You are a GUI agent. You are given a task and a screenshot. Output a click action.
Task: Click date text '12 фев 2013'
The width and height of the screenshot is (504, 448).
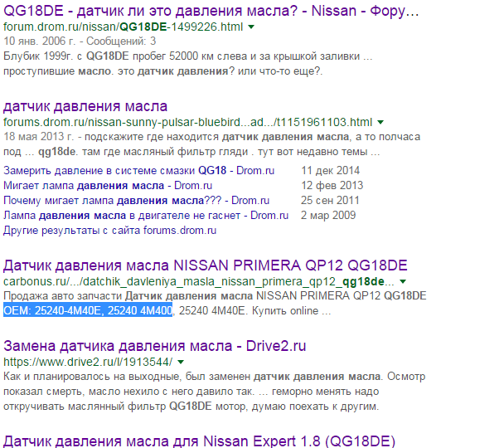tap(332, 186)
